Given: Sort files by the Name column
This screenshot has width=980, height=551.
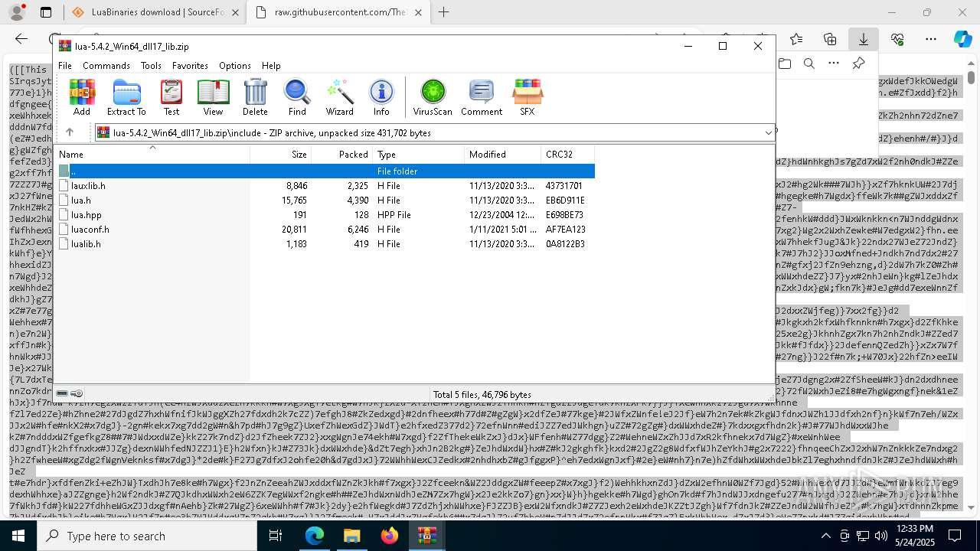Looking at the screenshot, I should [152, 154].
